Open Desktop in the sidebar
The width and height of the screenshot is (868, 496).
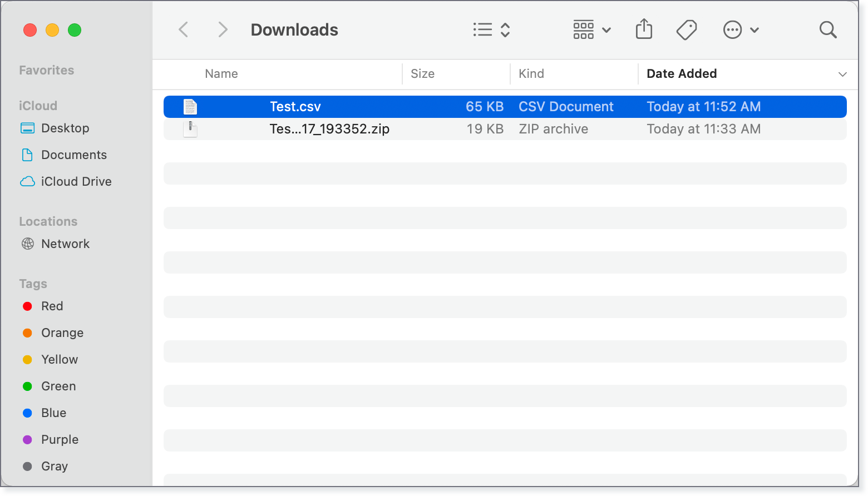coord(65,128)
